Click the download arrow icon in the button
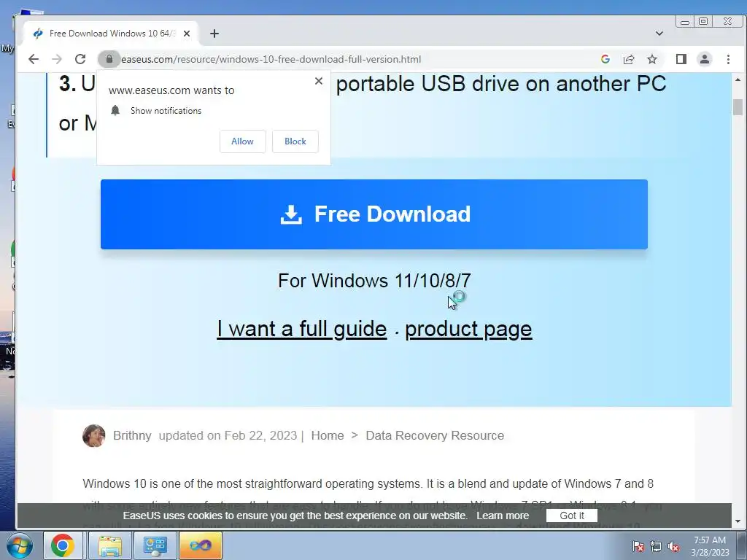 tap(291, 214)
